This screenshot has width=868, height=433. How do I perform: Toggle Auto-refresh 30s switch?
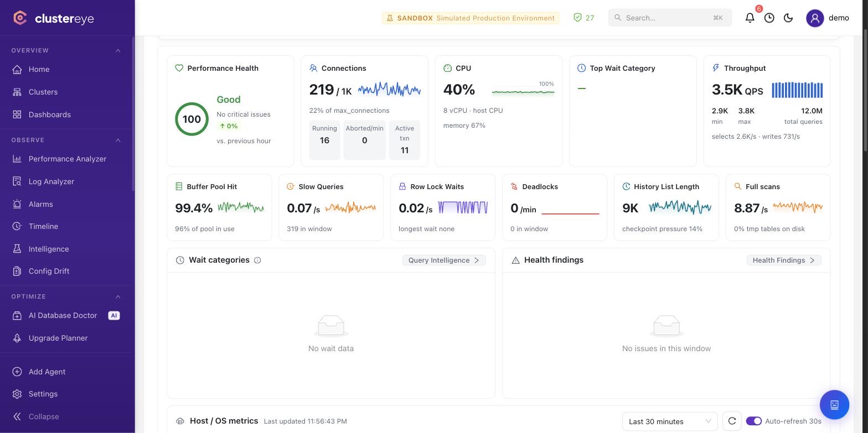point(754,421)
